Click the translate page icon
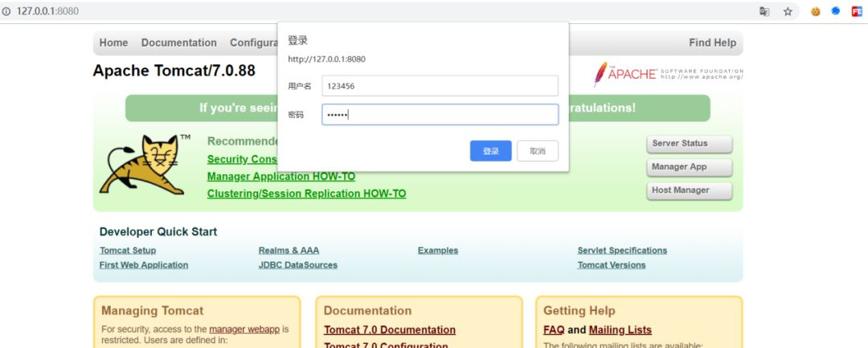 point(764,11)
